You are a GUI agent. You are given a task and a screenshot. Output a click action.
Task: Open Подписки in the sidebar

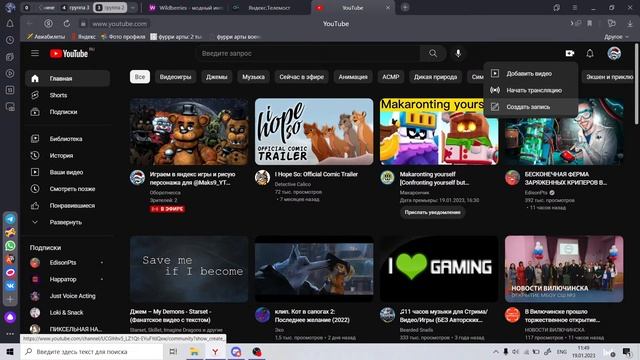pos(67,112)
